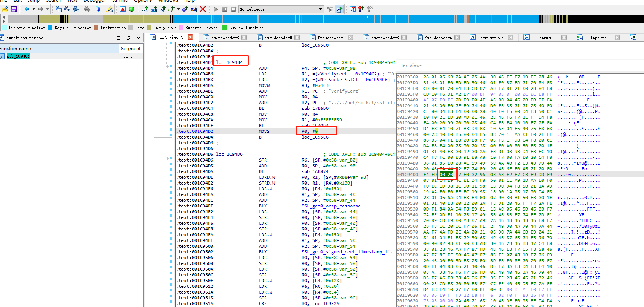Pause the process with the pause button
644x307 pixels.
tap(225, 9)
